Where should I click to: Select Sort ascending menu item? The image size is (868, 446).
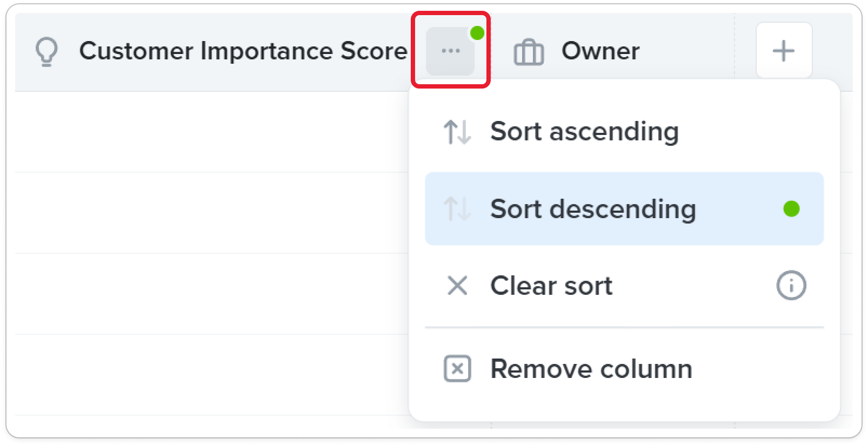tap(624, 131)
